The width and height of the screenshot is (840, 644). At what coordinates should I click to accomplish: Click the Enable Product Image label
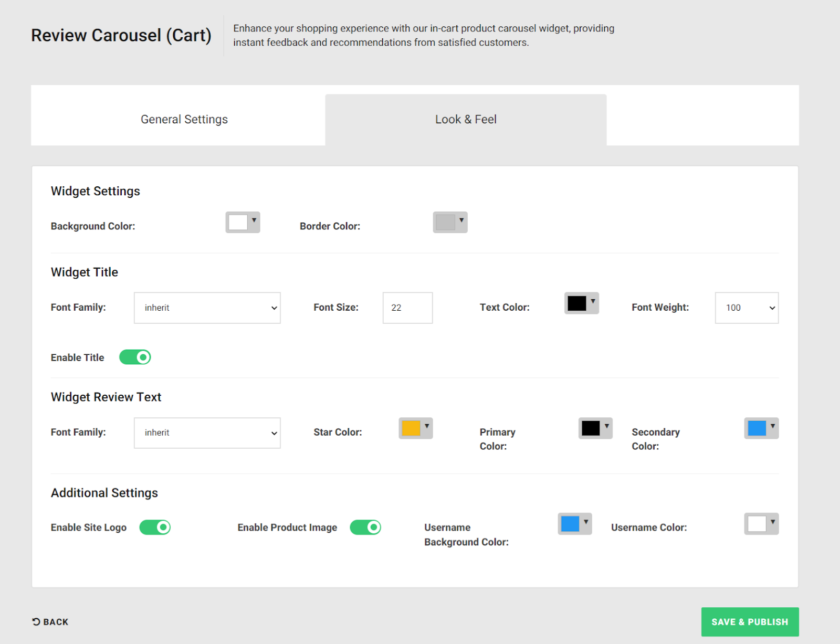[x=287, y=527]
